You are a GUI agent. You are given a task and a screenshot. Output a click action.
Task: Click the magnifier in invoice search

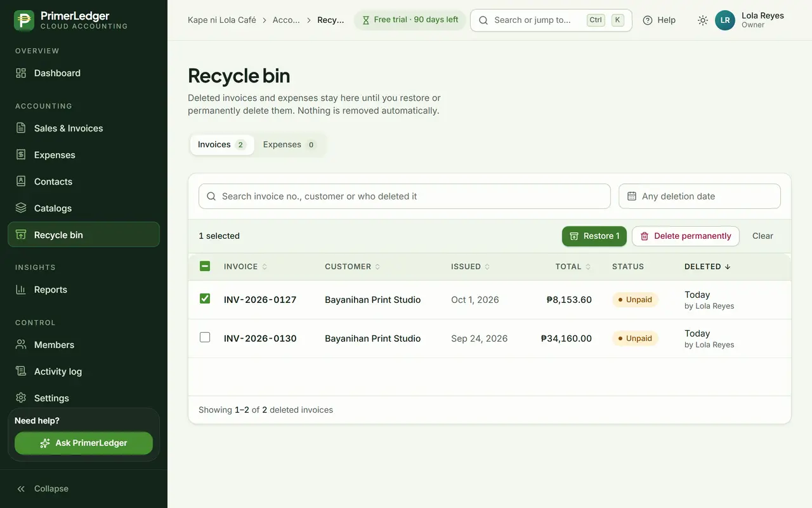point(211,196)
